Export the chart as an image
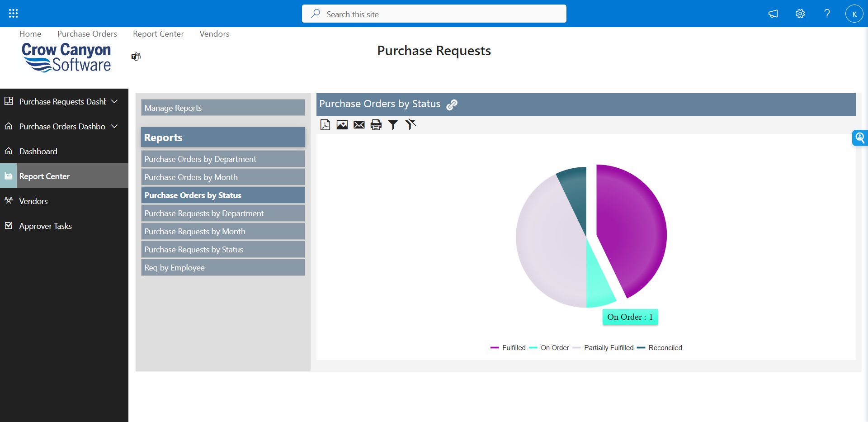The image size is (868, 422). 342,125
